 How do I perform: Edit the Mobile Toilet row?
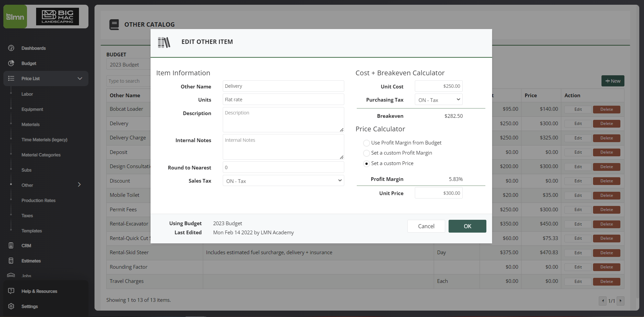(578, 195)
